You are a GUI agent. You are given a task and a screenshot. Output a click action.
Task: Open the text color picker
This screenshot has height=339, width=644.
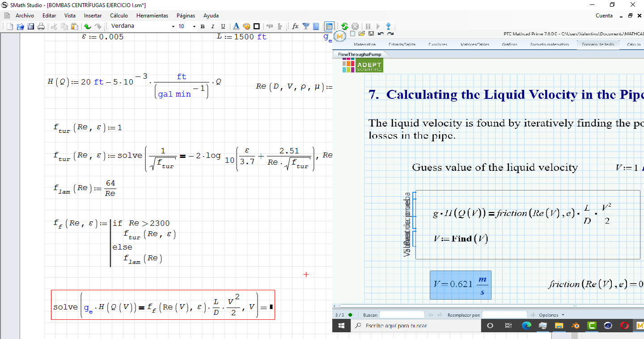coord(236,26)
